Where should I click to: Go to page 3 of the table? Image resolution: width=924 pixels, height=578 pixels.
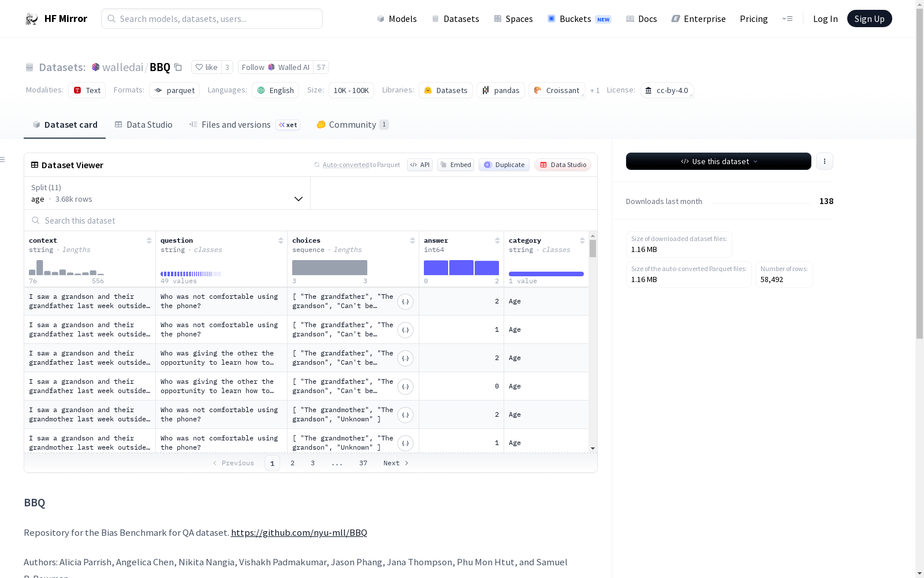[x=313, y=463]
